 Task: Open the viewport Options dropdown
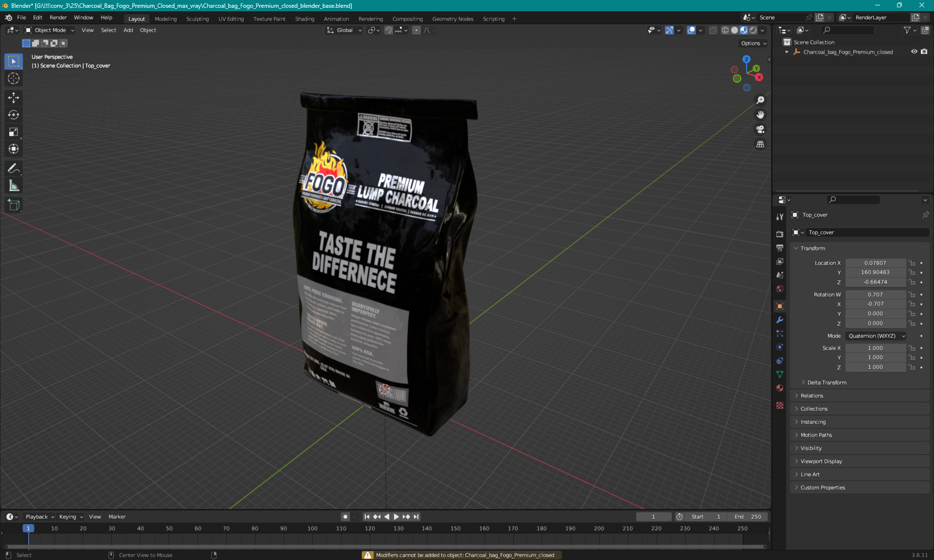[x=754, y=43]
